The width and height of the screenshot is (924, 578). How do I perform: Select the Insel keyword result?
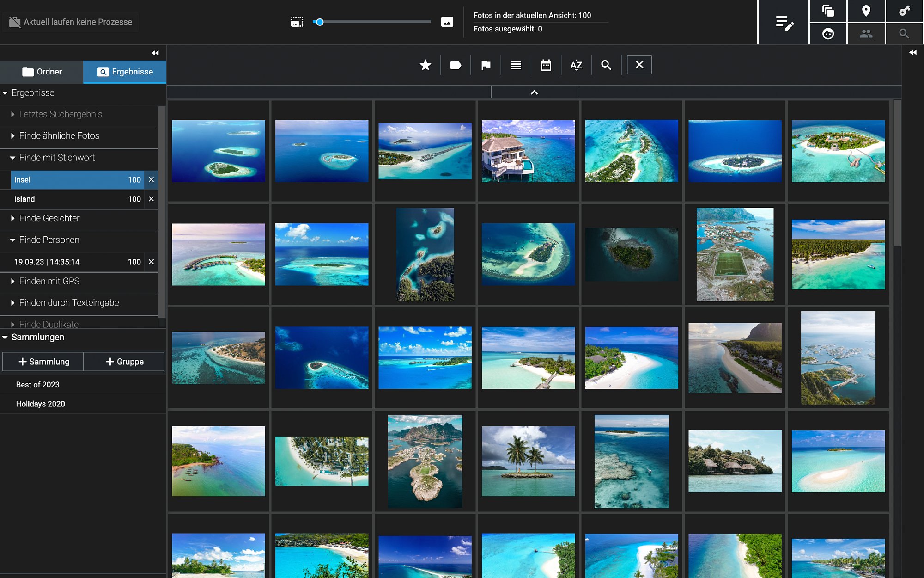[78, 180]
